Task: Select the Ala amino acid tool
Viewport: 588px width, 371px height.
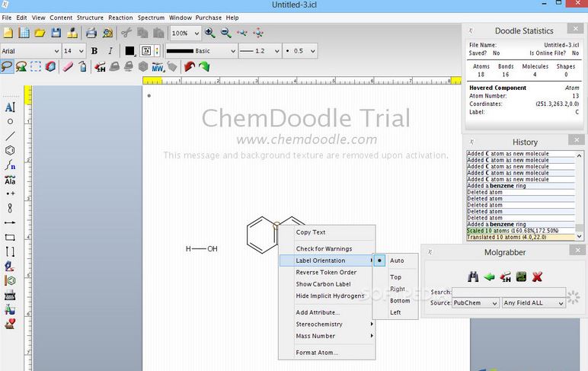Action: click(x=10, y=180)
